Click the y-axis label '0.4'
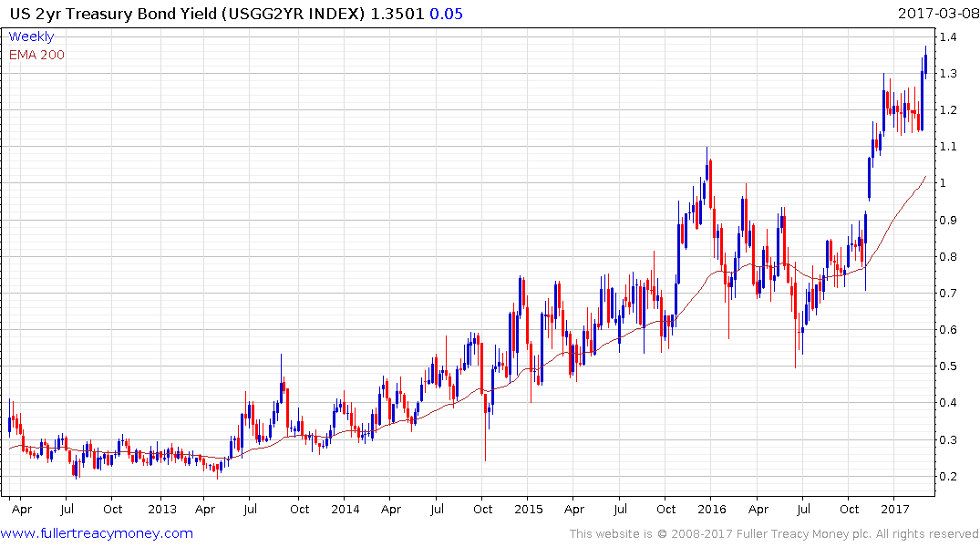 pos(948,403)
